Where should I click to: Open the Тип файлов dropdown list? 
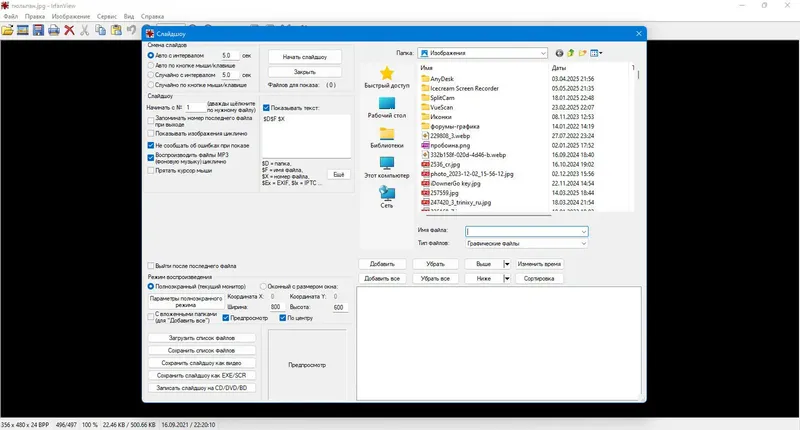pyautogui.click(x=583, y=244)
